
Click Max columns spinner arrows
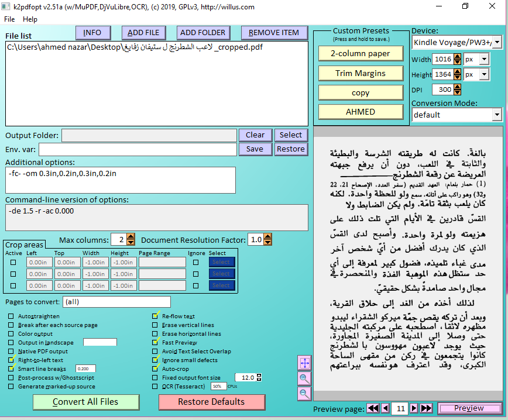131,240
